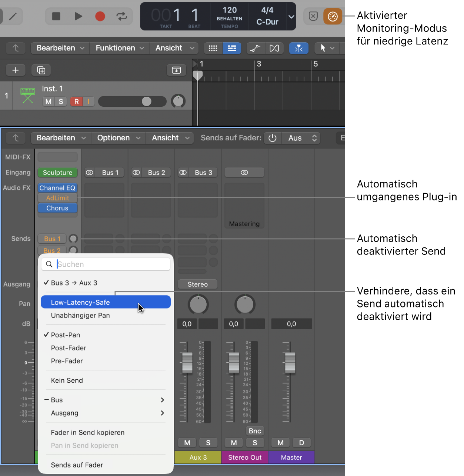
Task: Show automation curves icon in toolbar
Action: 255,48
